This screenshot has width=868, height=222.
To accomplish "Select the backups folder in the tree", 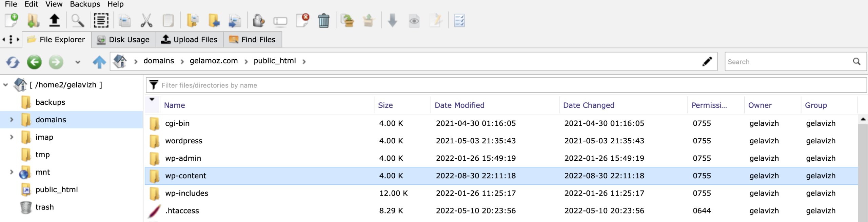I will point(50,102).
